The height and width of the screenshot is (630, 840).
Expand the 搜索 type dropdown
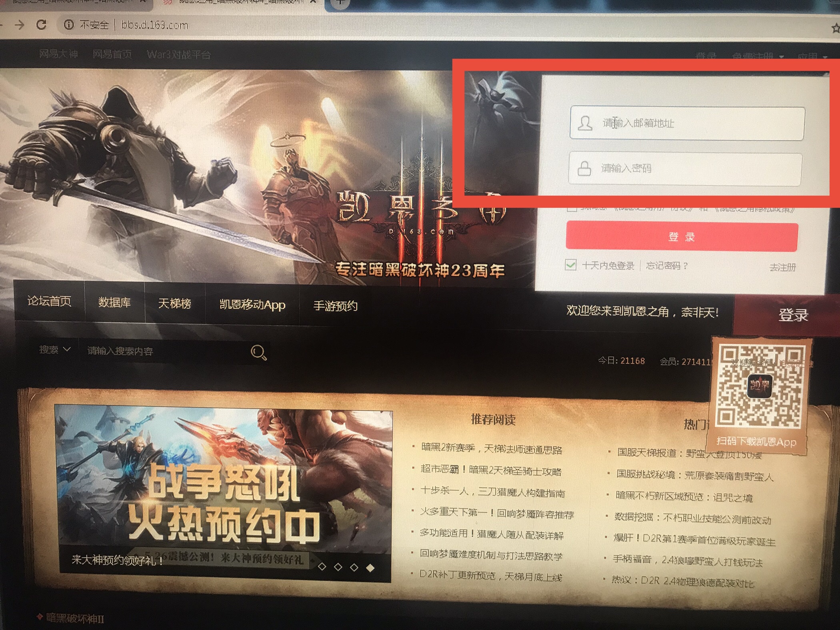point(55,350)
